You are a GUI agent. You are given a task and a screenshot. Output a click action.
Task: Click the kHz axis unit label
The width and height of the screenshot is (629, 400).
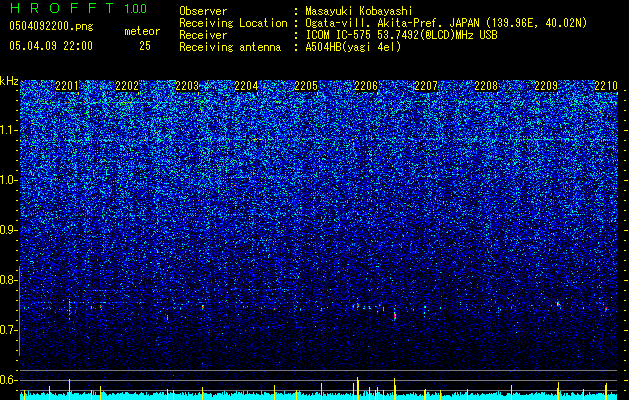click(9, 81)
